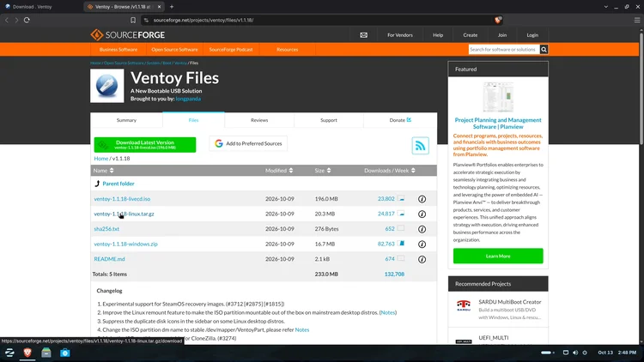
Task: Open Brave shields icon in address bar
Action: point(498,20)
